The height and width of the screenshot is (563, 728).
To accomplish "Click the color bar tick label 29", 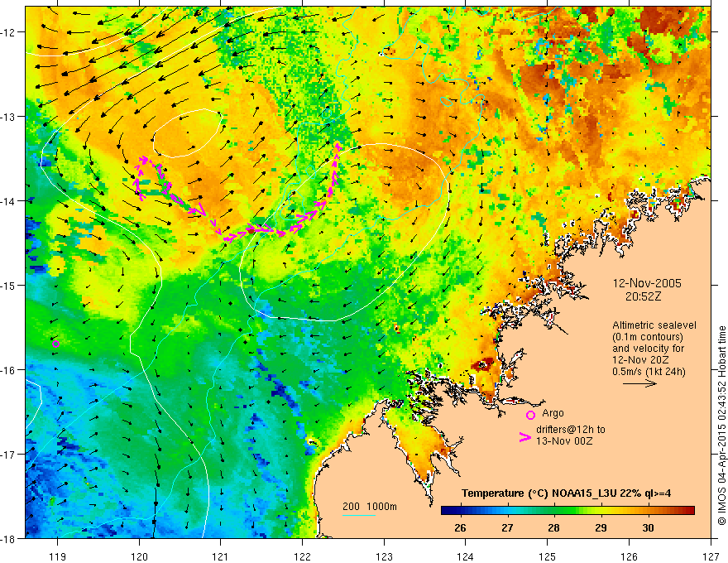I will (x=601, y=528).
